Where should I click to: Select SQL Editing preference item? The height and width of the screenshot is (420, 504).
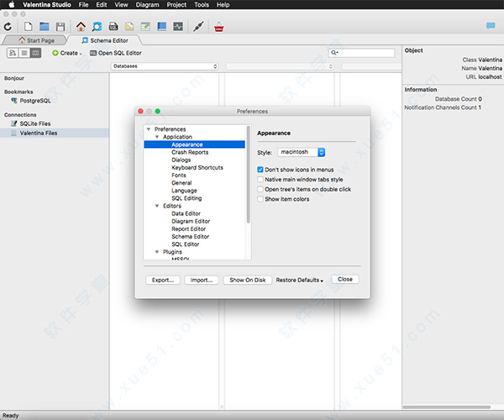coord(186,198)
